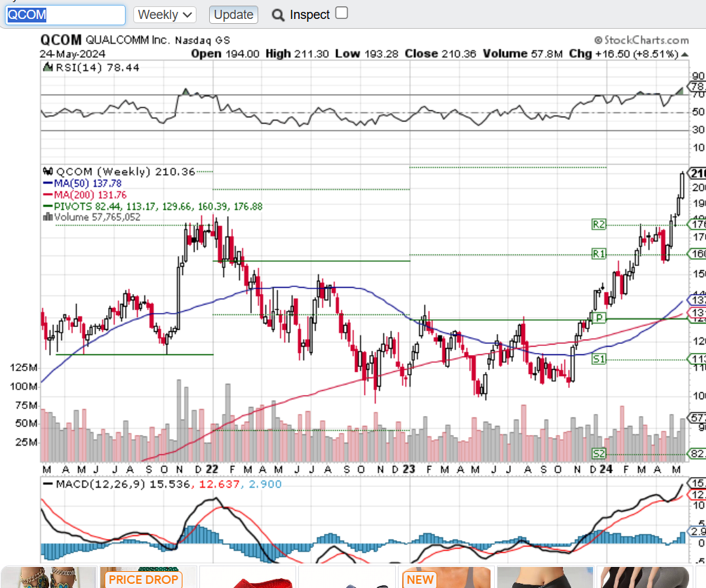Click the Update button
The width and height of the screenshot is (706, 588).
pyautogui.click(x=233, y=15)
